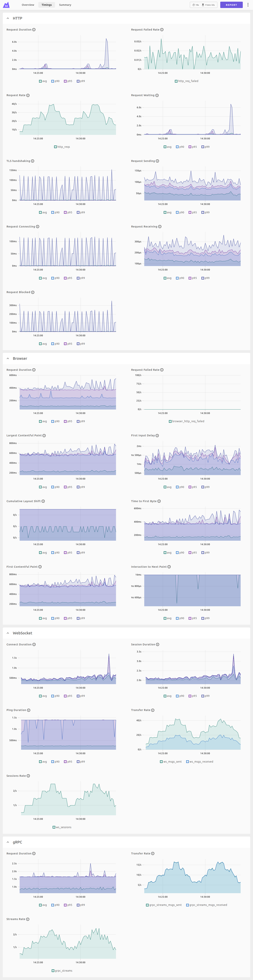This screenshot has height=980, width=253.
Task: Click info icon beside First Contentful Paint
Action: pos(40,567)
